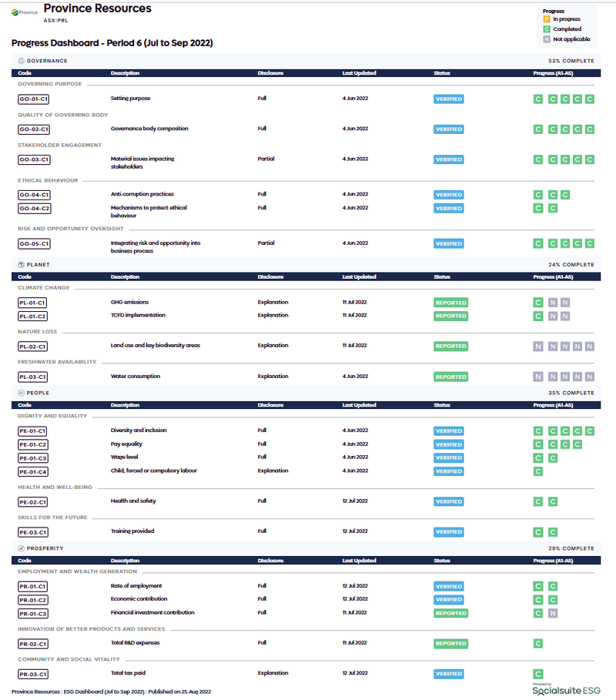Click the Published on 25 Aug 2022 footer text
The height and width of the screenshot is (700, 616).
tap(179, 692)
